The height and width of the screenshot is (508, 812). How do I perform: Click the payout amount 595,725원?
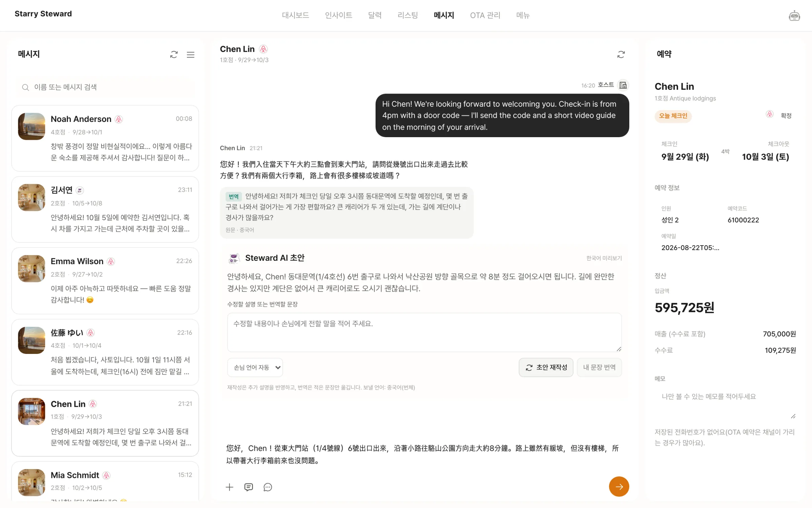(684, 308)
